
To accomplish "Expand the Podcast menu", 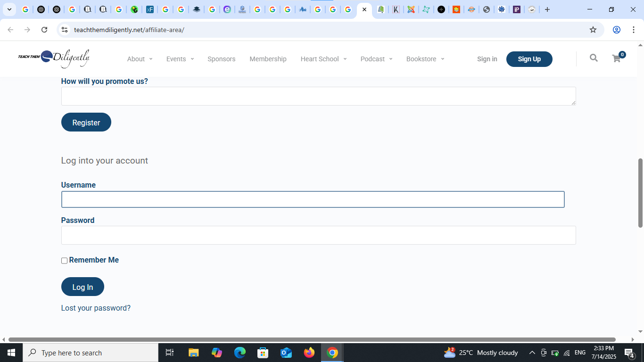I will [x=376, y=59].
